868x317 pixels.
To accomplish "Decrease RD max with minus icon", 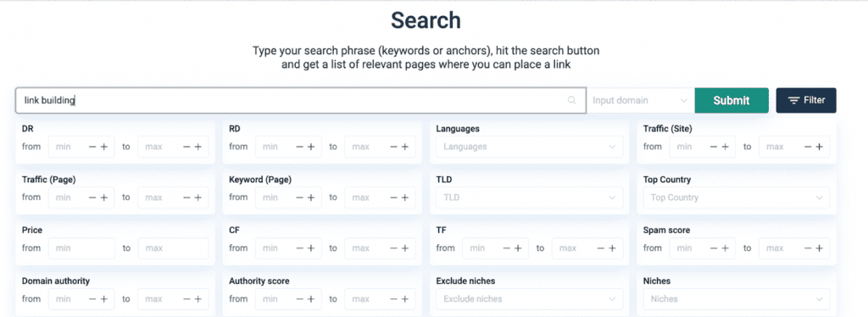I will coord(393,147).
